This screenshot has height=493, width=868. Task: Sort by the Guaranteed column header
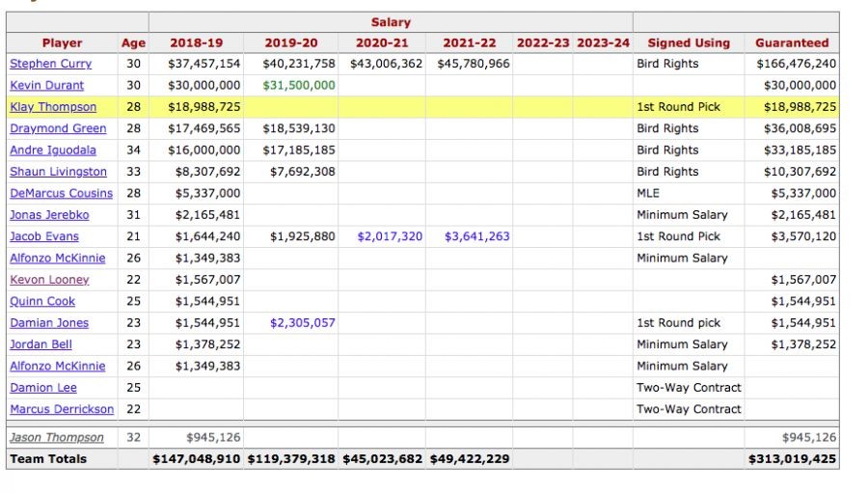791,42
